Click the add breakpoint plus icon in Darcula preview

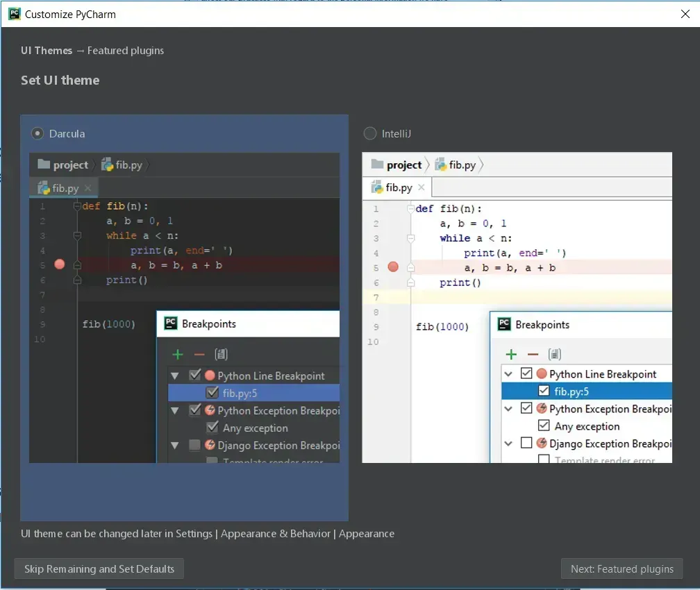(x=178, y=355)
